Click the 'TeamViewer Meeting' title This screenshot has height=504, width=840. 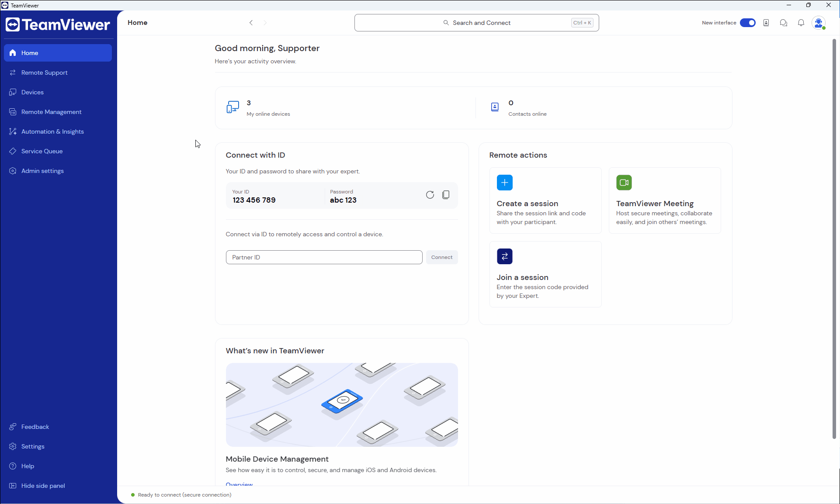(x=655, y=204)
